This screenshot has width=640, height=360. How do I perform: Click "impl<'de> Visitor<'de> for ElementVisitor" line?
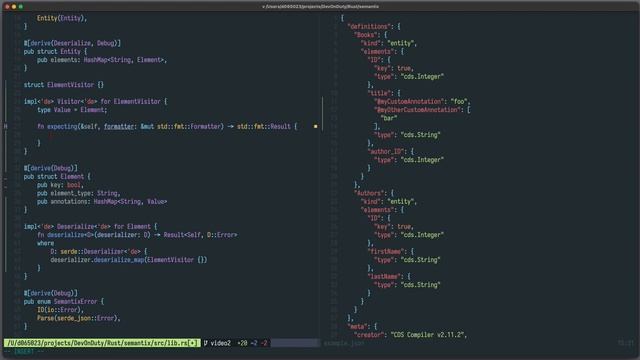[x=95, y=102]
